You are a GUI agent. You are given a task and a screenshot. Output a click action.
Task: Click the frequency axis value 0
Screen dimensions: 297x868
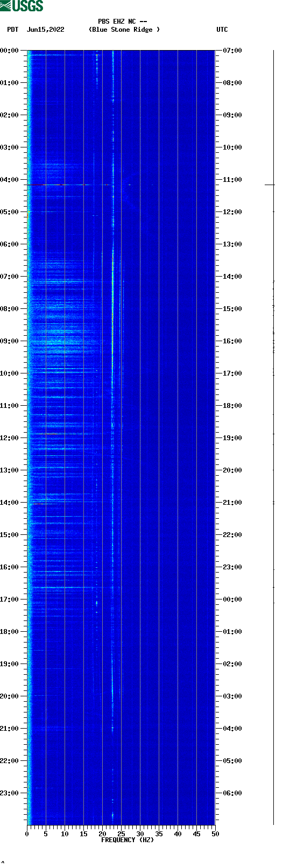coord(27,834)
